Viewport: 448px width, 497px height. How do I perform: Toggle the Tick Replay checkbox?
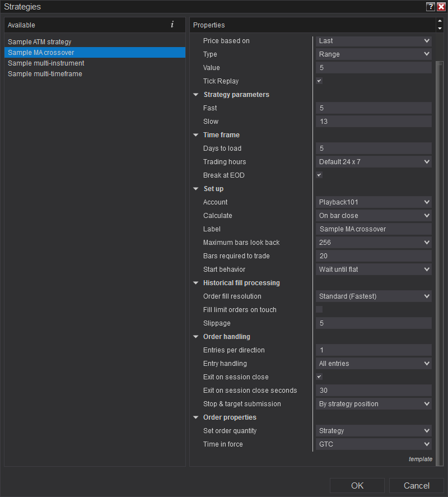(x=319, y=81)
